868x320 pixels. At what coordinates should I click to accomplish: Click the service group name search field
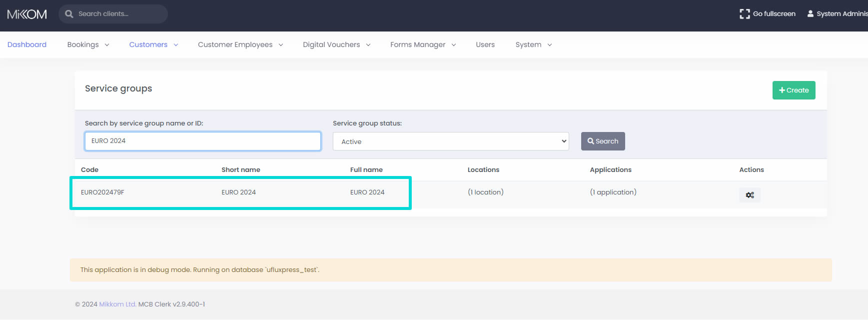(x=202, y=141)
